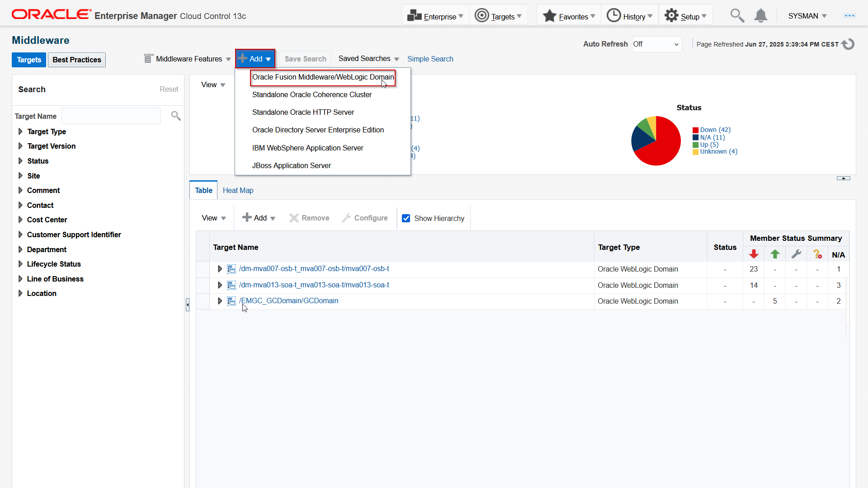868x488 pixels.
Task: Expand the Lifecycle Status filter
Action: pyautogui.click(x=20, y=264)
